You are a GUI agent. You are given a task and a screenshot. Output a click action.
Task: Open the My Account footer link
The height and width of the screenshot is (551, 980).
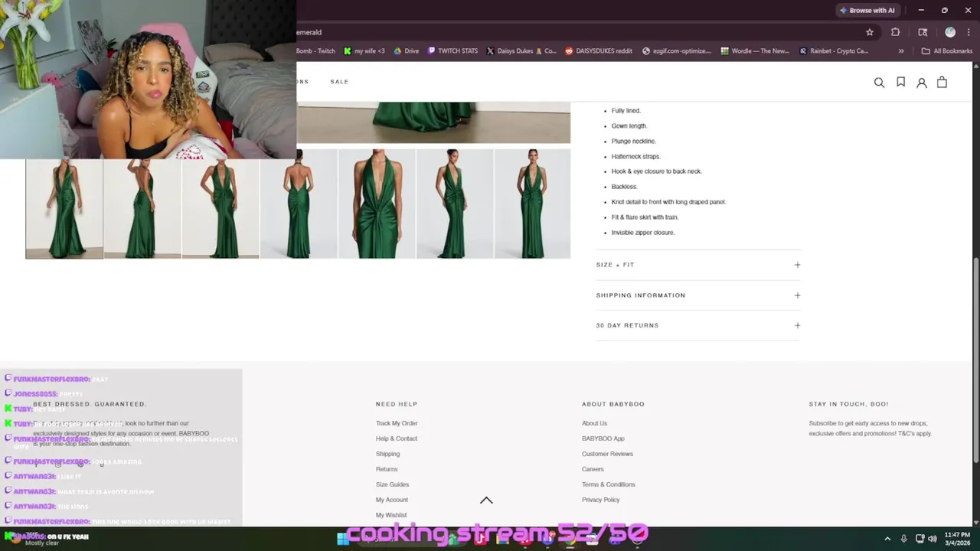pyautogui.click(x=392, y=500)
